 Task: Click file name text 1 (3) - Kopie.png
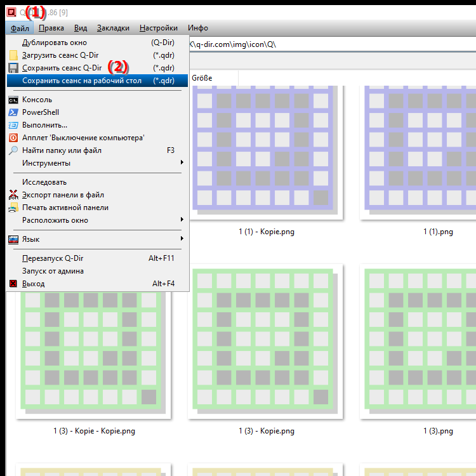(x=267, y=431)
